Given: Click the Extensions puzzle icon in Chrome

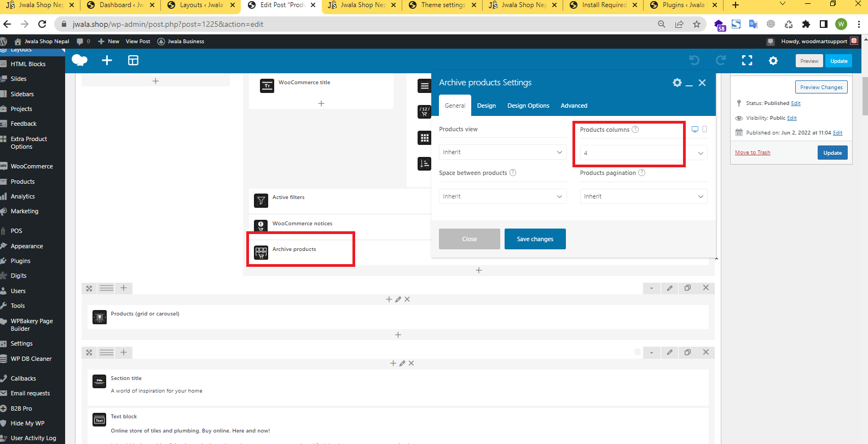Looking at the screenshot, I should pos(806,24).
